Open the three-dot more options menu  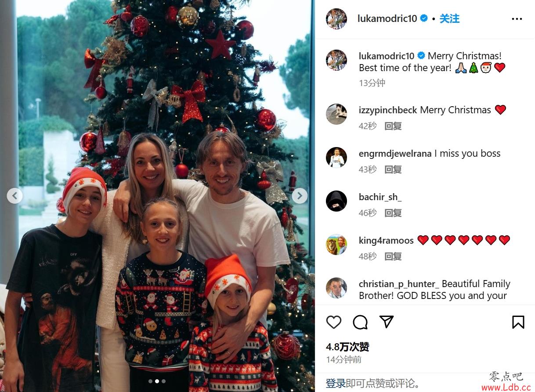click(517, 19)
